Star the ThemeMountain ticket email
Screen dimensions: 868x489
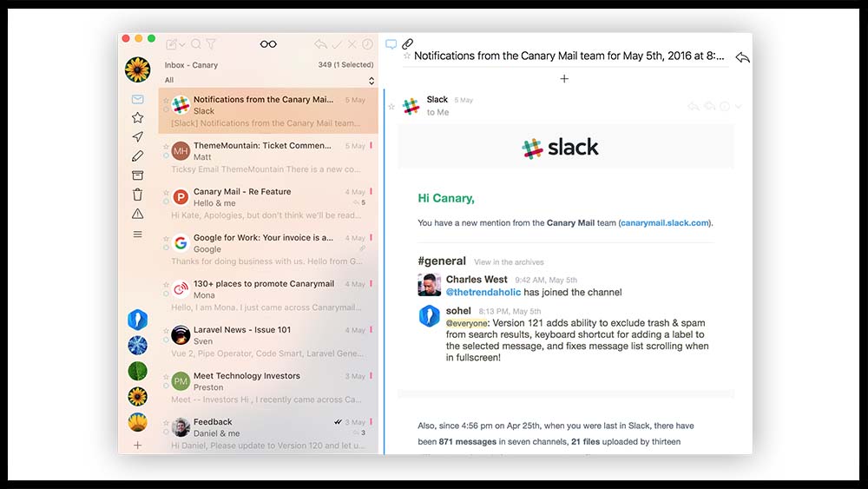click(166, 146)
